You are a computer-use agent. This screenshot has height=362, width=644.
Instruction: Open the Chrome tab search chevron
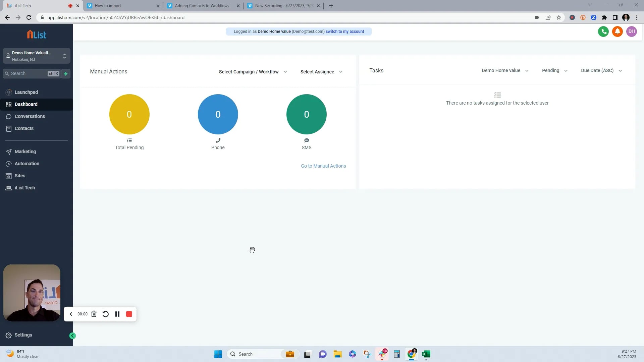pos(590,5)
